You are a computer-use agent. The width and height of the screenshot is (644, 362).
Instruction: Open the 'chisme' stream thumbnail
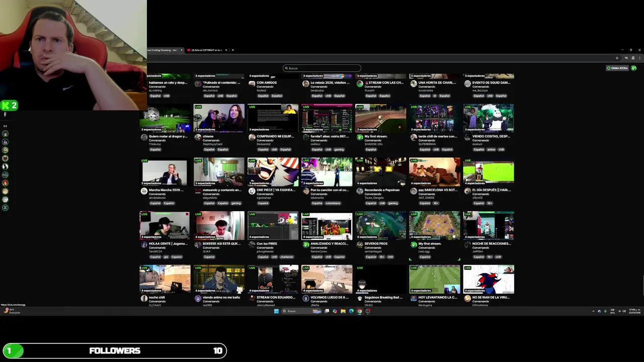pos(219,118)
